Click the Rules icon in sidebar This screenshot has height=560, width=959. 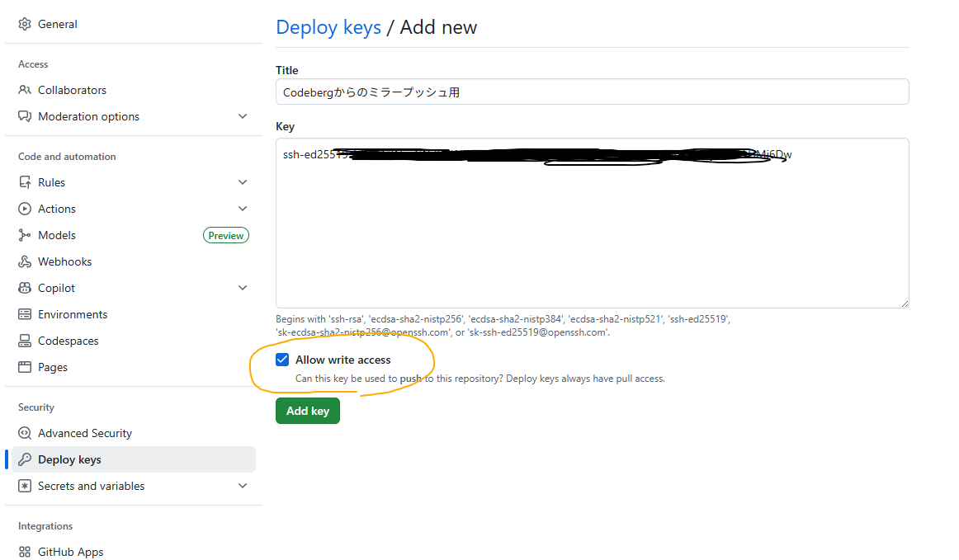coord(25,182)
